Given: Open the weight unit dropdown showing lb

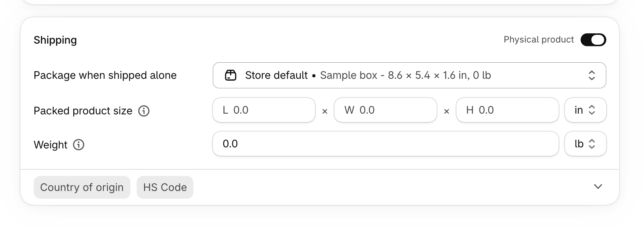Looking at the screenshot, I should coord(585,144).
